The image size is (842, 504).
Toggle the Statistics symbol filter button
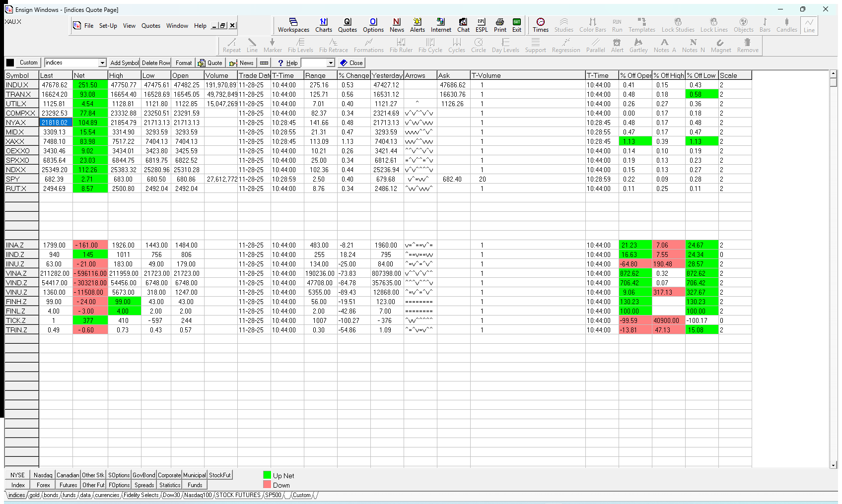click(170, 485)
